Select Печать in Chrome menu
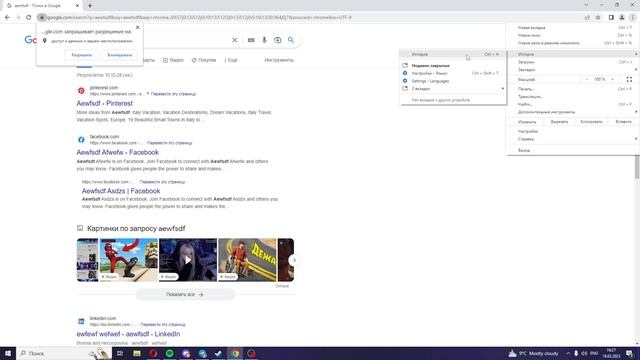640x360 pixels. (573, 89)
